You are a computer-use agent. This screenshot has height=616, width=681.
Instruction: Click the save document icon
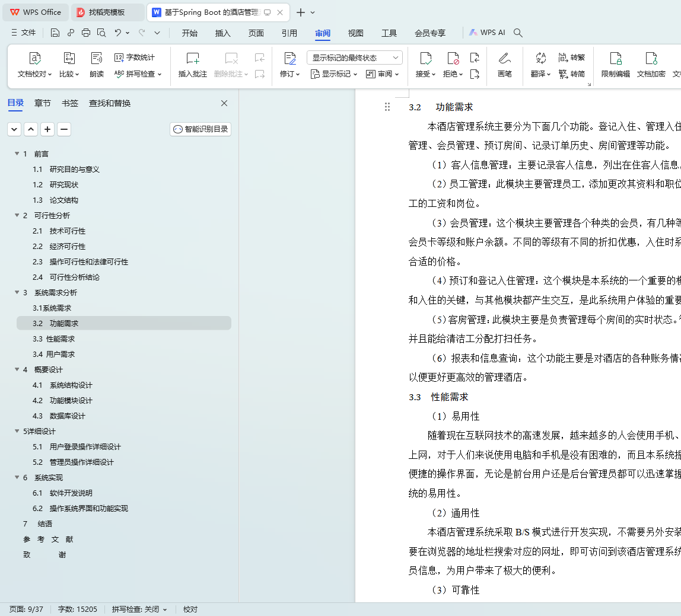click(x=55, y=33)
